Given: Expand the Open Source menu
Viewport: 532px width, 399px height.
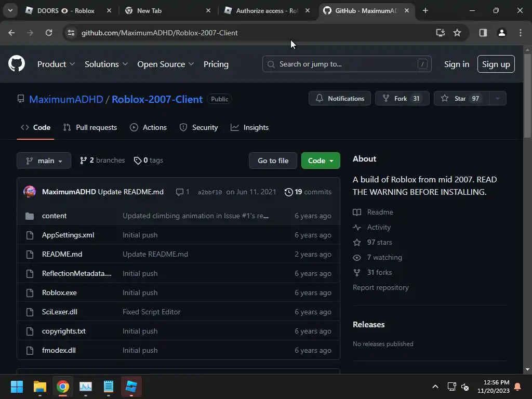Looking at the screenshot, I should click(165, 64).
